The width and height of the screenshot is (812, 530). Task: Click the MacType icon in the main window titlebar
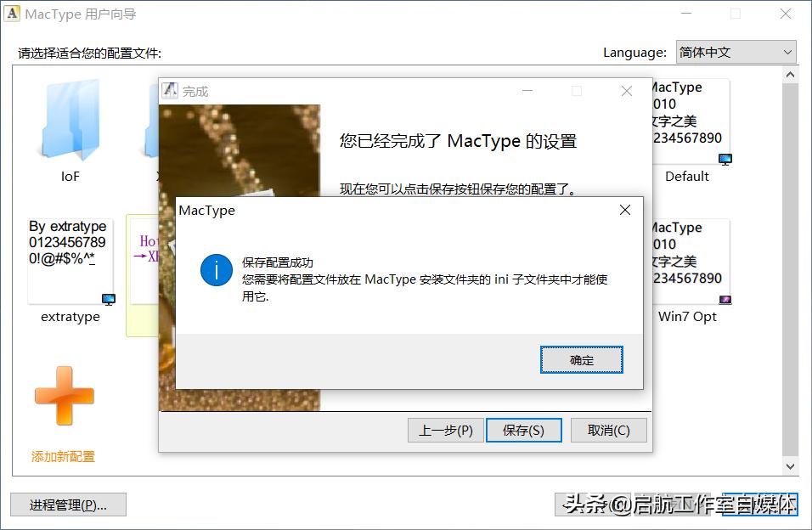pos(14,14)
